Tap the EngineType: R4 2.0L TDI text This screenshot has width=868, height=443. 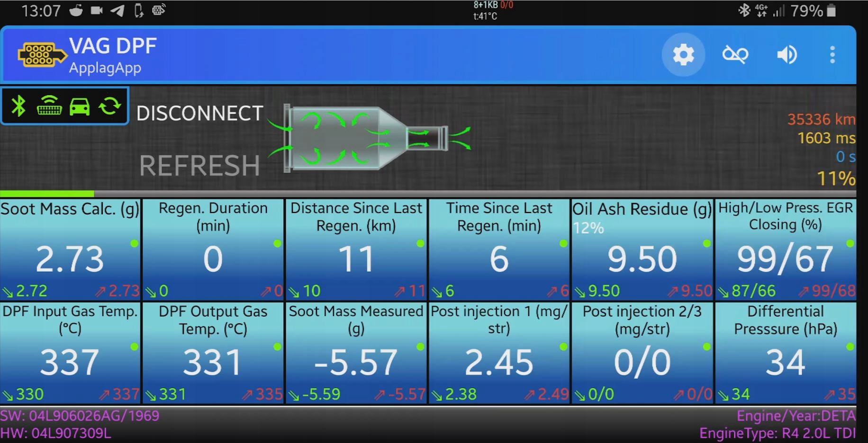coord(778,433)
